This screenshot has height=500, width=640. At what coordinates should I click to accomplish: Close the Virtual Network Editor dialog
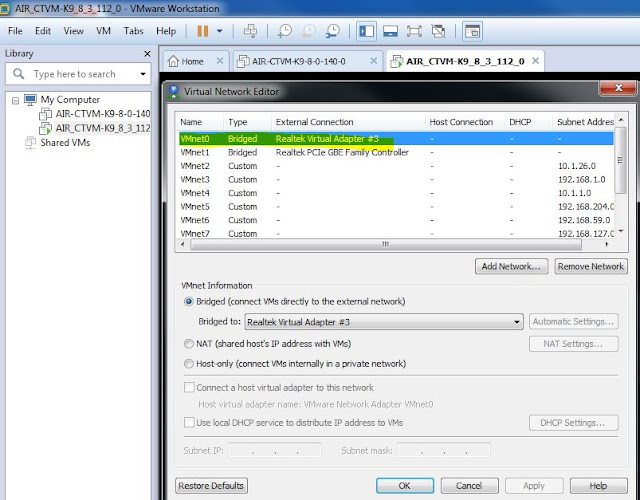coord(618,88)
